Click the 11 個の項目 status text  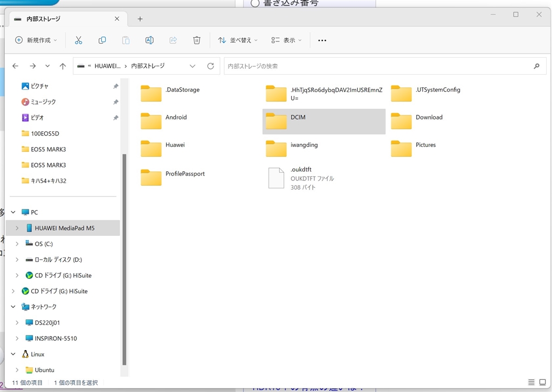click(x=27, y=382)
